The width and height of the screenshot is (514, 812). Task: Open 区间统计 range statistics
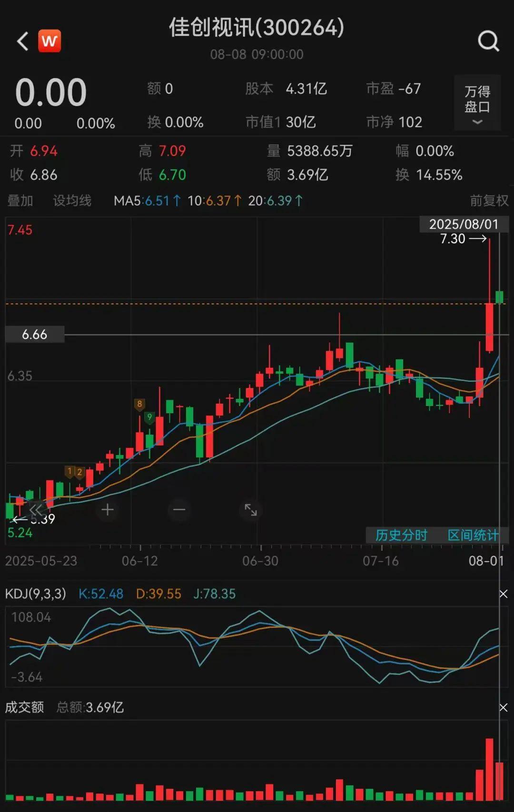coord(473,535)
